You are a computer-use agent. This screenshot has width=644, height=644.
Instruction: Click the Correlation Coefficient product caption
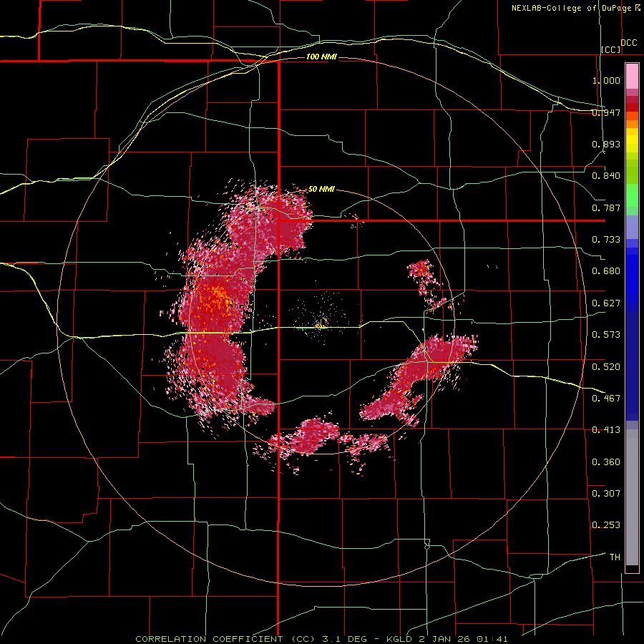321,639
